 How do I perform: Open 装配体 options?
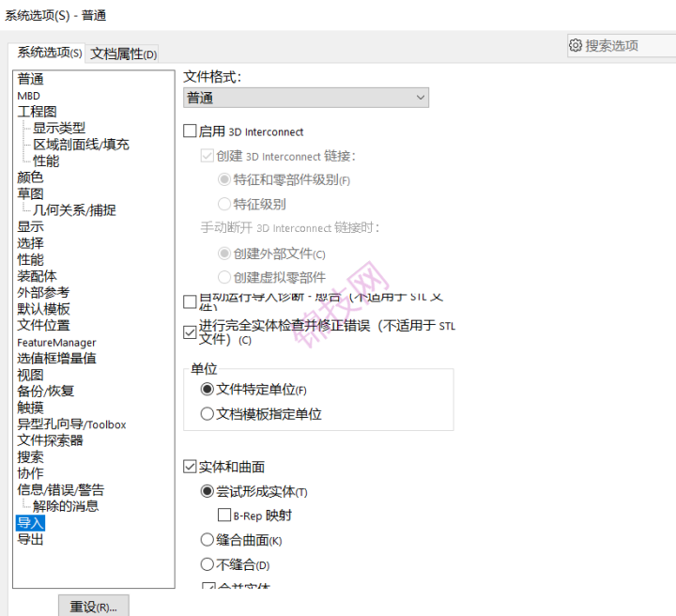click(37, 276)
